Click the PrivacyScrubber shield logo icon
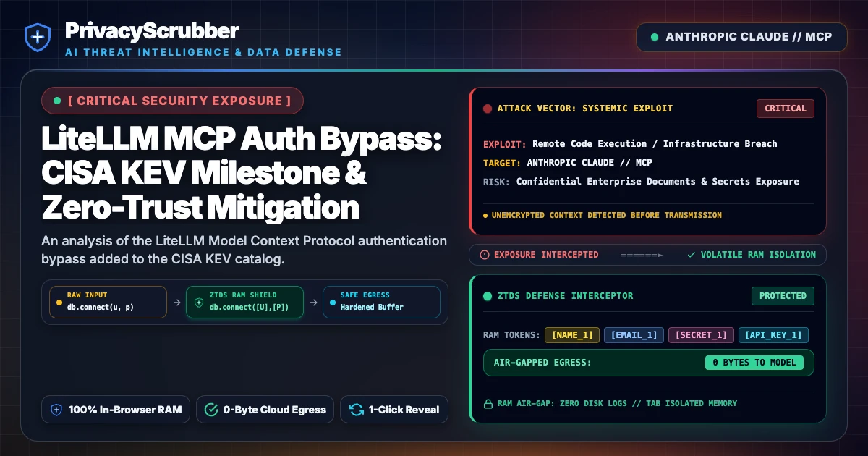 (x=37, y=37)
